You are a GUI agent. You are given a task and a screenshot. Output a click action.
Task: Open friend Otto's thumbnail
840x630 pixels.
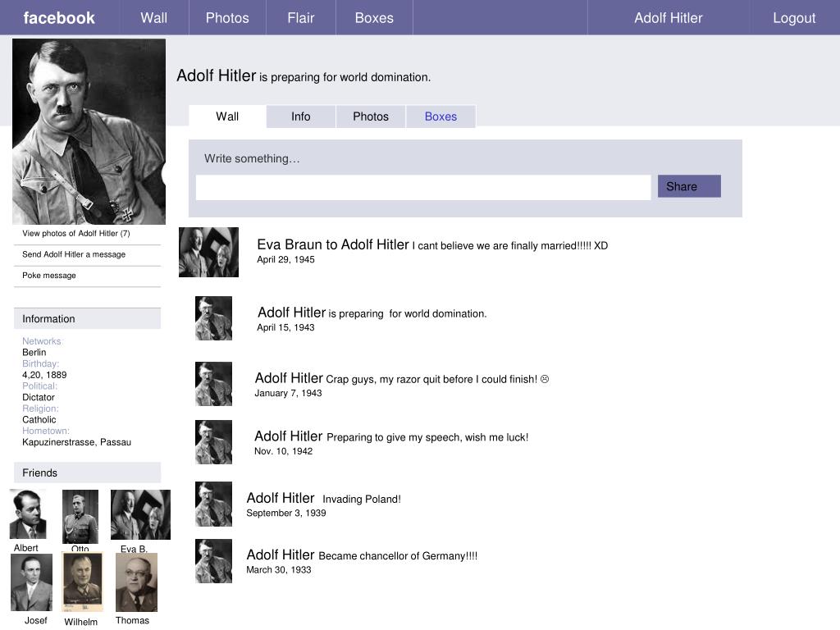(80, 517)
